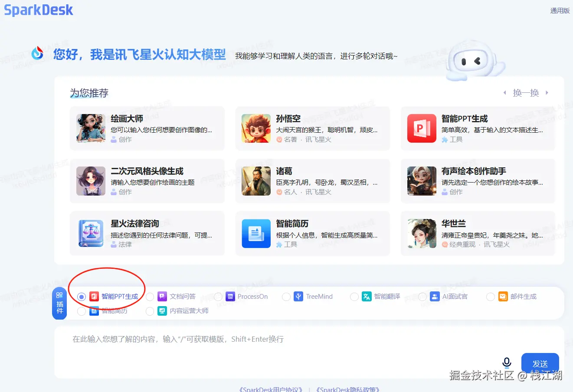The height and width of the screenshot is (392, 573).
Task: Click the iFlytek Spark flame logo
Action: pos(38,53)
